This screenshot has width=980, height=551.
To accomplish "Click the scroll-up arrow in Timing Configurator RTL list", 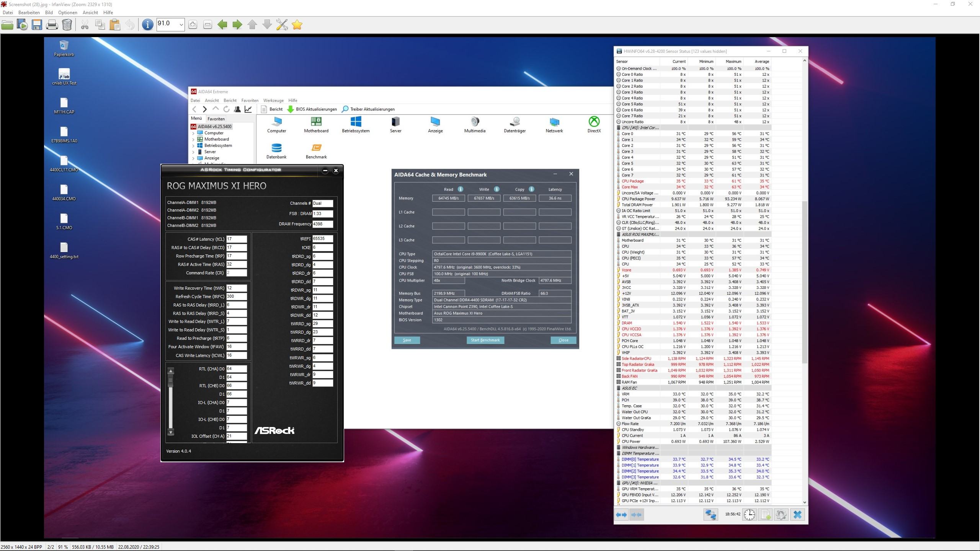I will click(x=171, y=371).
